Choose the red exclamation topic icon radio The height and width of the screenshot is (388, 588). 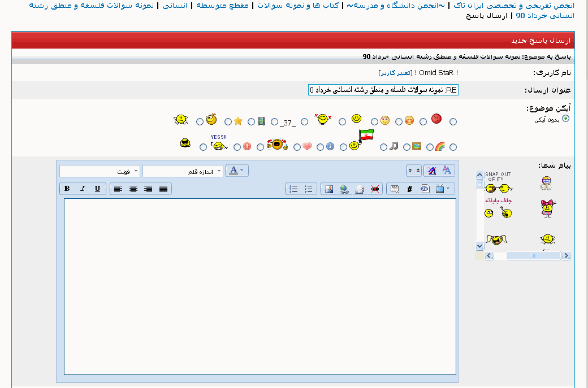coord(261,147)
